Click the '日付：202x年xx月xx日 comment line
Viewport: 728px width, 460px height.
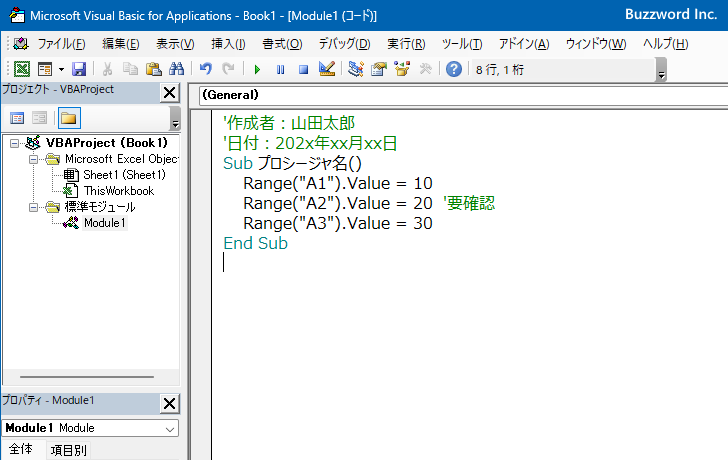click(310, 143)
